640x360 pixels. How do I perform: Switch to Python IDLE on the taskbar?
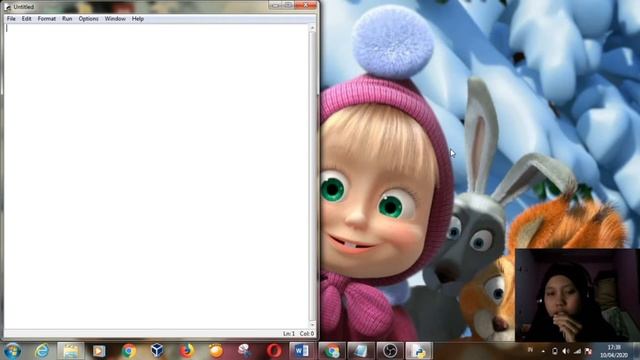(419, 351)
